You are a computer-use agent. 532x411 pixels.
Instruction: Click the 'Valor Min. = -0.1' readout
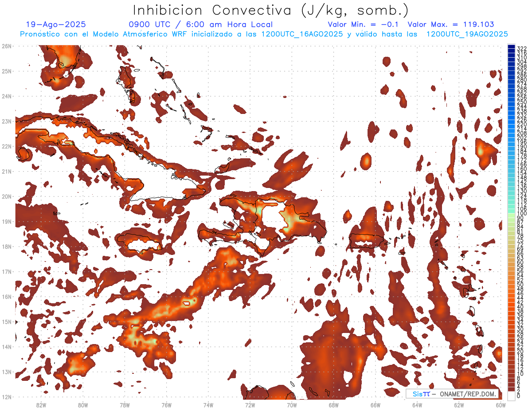[x=364, y=25]
